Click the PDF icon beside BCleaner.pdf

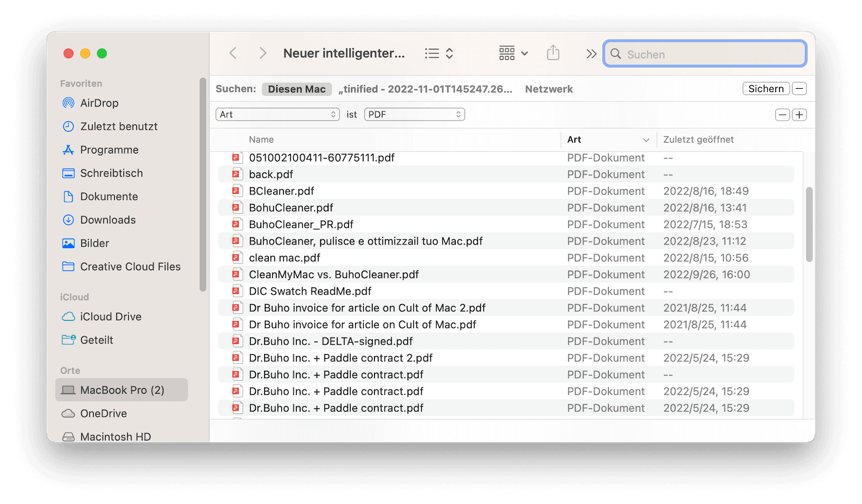[x=237, y=191]
